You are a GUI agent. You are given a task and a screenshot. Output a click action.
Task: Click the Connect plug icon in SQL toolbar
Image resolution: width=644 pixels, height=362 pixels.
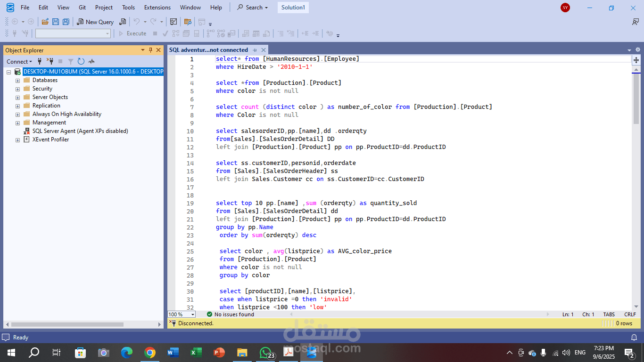point(15,33)
